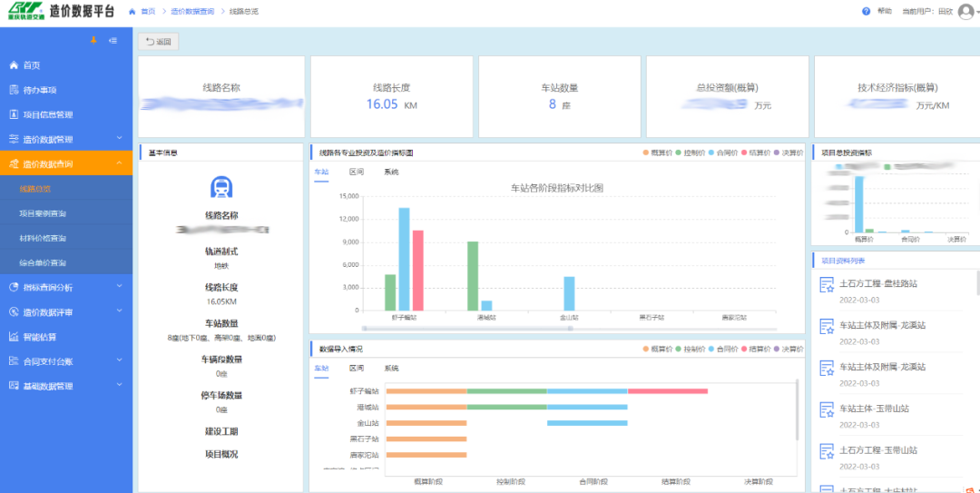Open document icon for 土石方工程-盘桂路站
Screen dimensions: 980x493
click(827, 285)
